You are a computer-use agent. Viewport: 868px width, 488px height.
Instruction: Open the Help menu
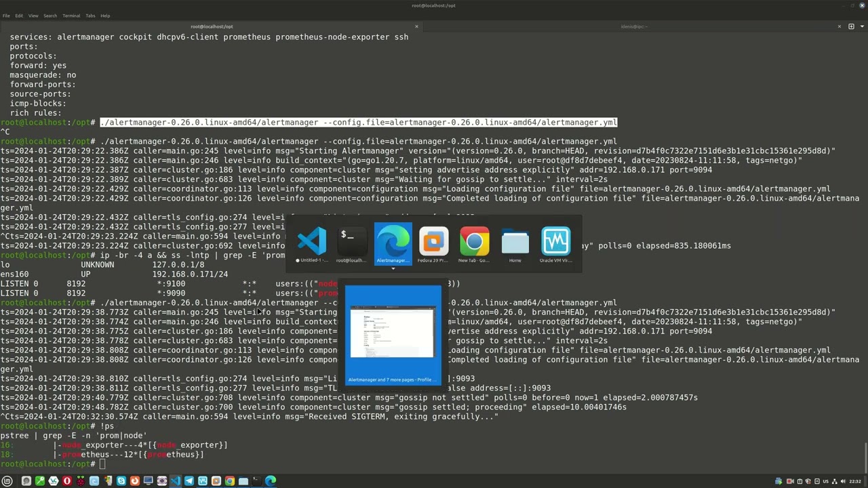(x=105, y=16)
